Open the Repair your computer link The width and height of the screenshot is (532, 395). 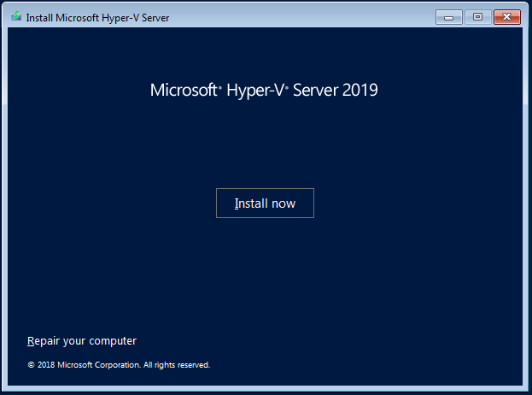[82, 340]
